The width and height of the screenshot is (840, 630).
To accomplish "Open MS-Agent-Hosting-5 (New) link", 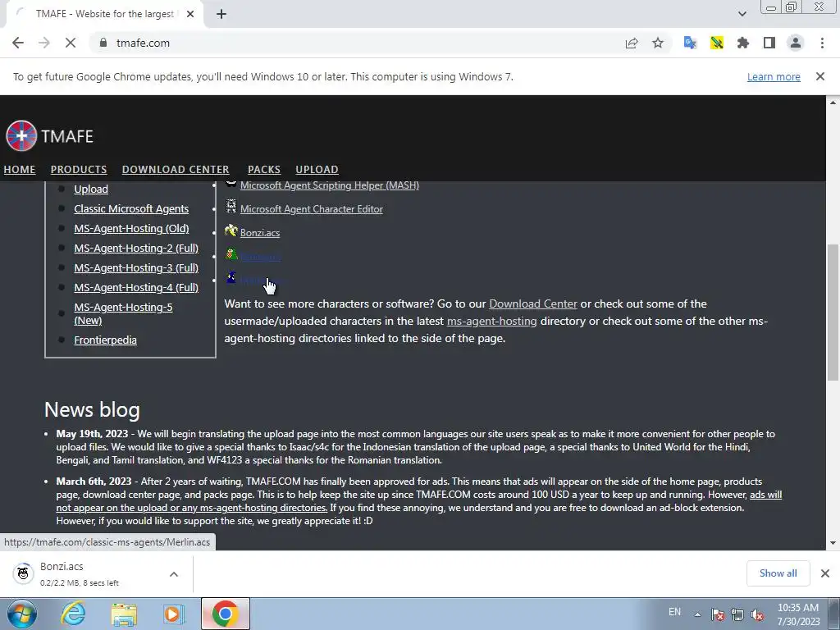I will coord(123,314).
